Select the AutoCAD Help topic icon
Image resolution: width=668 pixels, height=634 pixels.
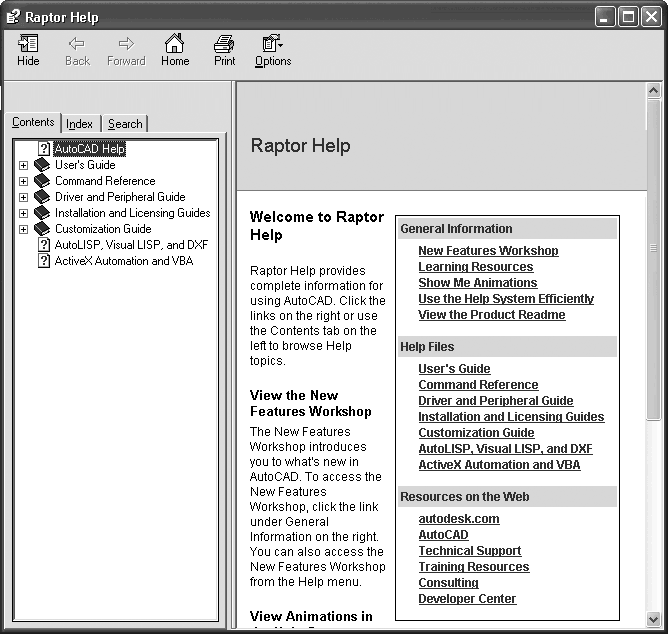pos(44,149)
